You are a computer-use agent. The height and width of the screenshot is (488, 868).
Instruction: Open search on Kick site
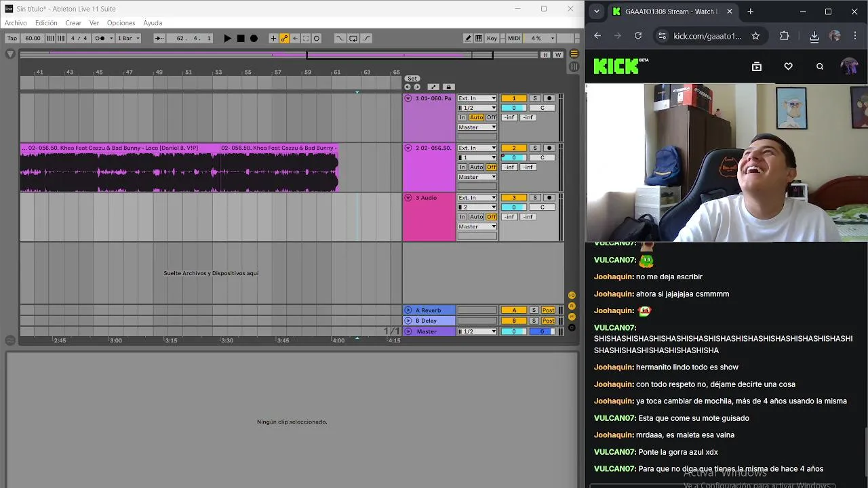click(x=820, y=66)
